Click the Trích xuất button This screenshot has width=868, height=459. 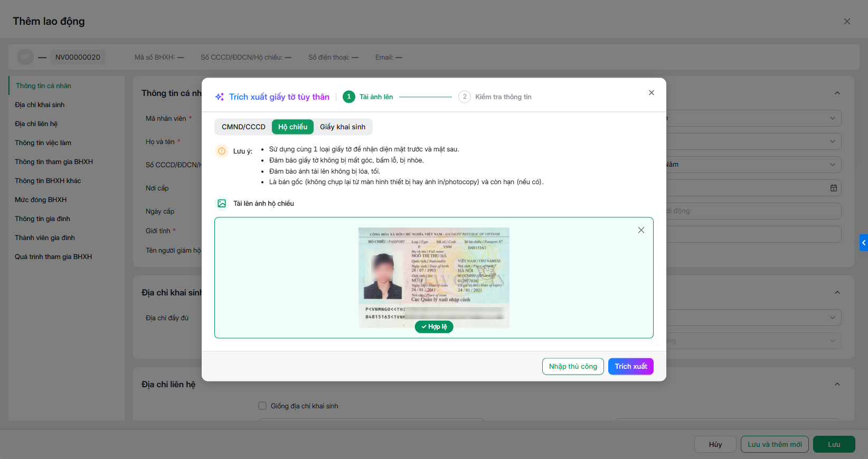[x=631, y=367]
